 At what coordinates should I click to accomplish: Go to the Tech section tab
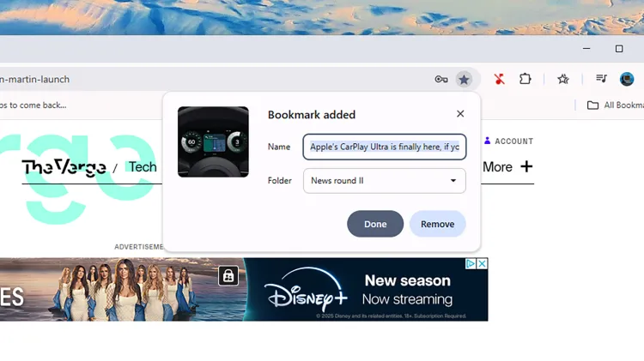[143, 167]
